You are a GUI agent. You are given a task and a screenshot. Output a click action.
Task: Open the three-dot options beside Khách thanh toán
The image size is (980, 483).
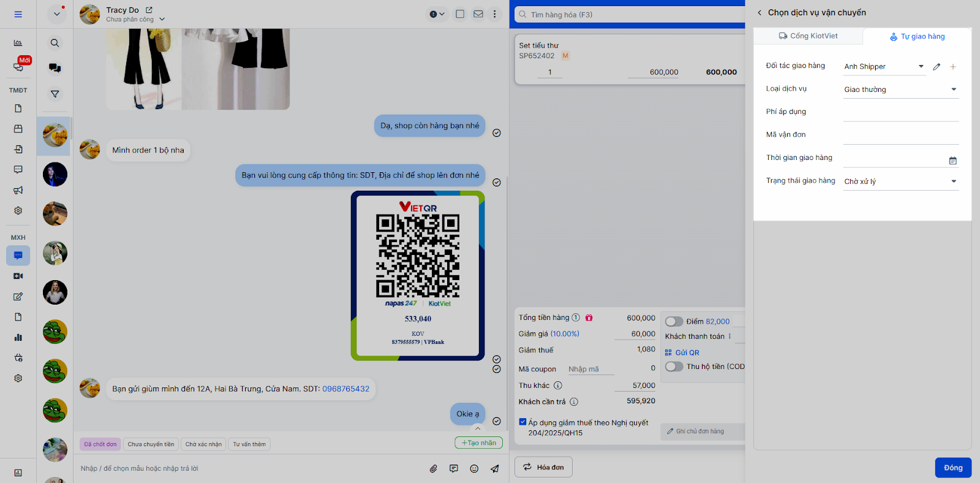pyautogui.click(x=729, y=336)
